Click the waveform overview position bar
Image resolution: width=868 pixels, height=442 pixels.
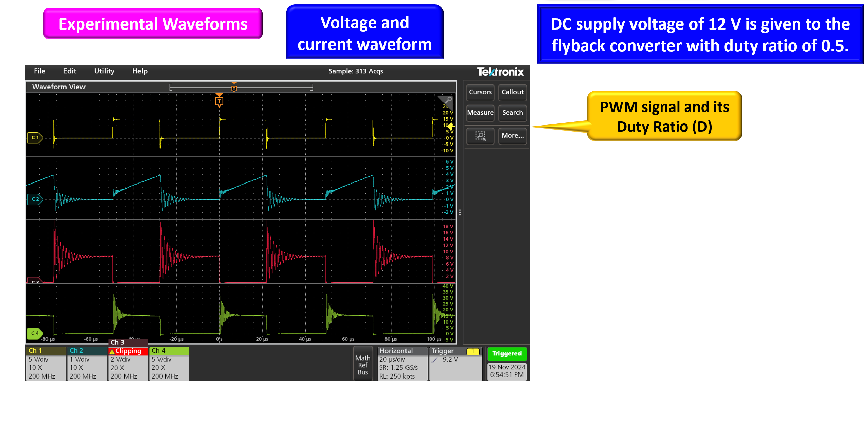[241, 88]
